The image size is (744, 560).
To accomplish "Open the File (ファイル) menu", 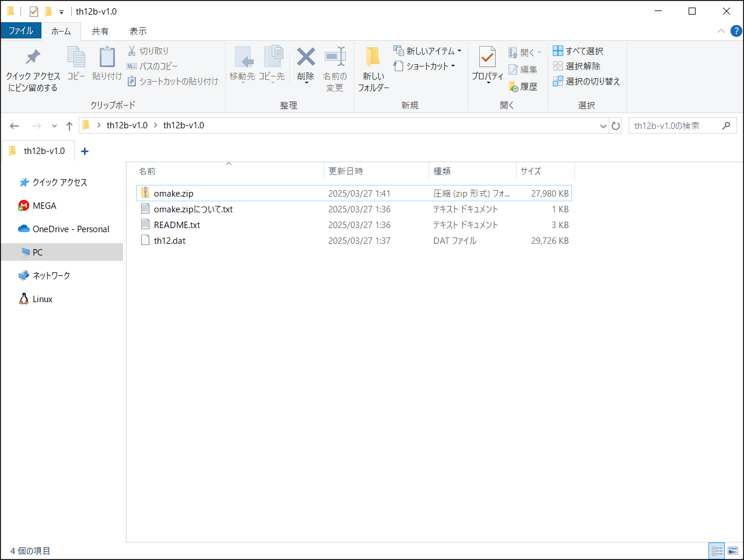I will (x=21, y=31).
